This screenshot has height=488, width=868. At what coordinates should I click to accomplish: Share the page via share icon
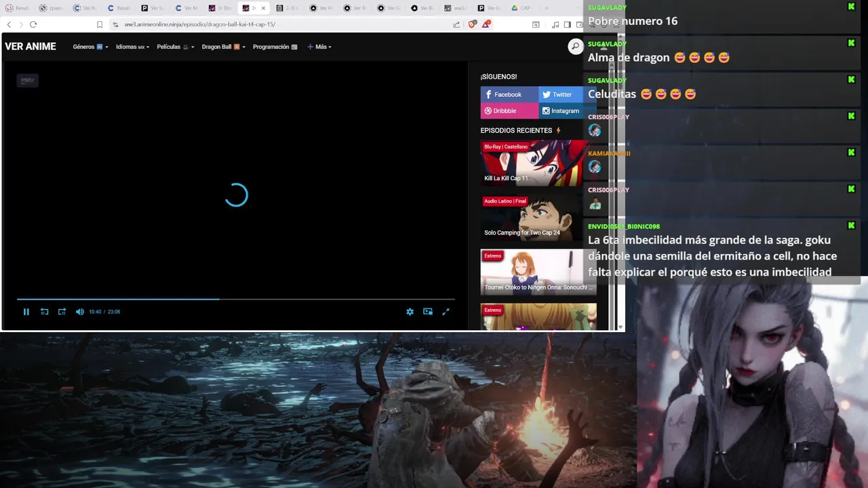(x=456, y=24)
